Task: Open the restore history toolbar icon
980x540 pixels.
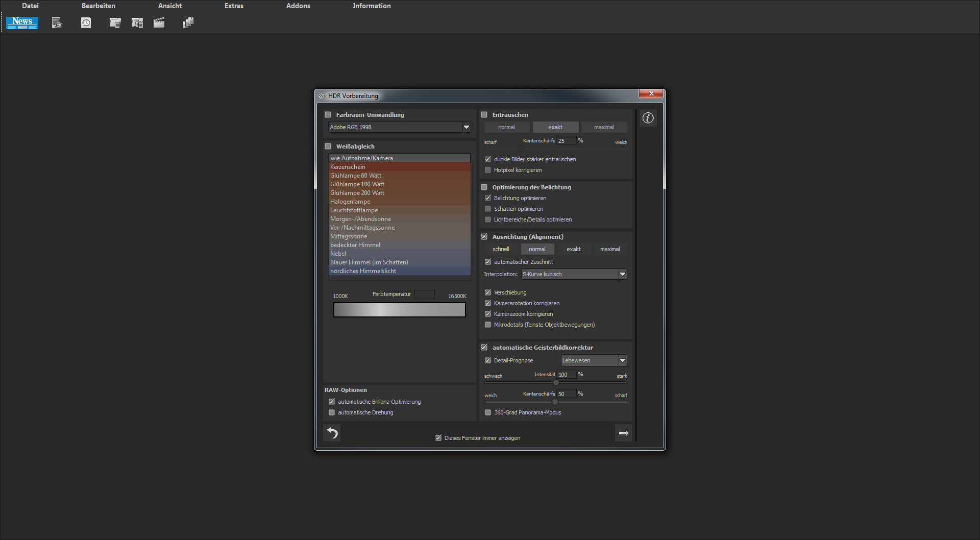Action: (x=86, y=23)
